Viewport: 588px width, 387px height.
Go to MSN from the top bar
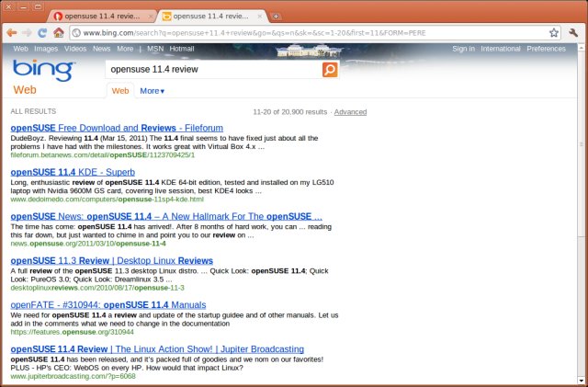pos(155,49)
